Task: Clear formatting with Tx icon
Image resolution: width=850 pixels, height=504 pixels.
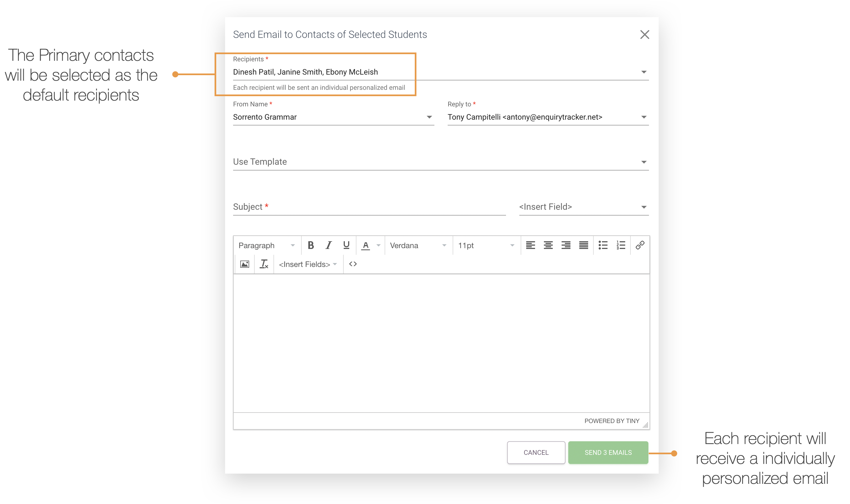Action: [x=264, y=264]
